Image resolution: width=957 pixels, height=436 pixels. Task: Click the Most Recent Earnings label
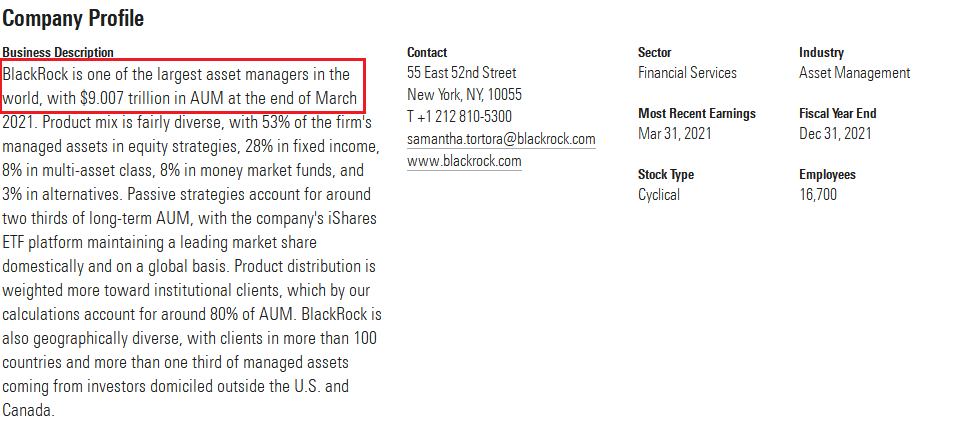pyautogui.click(x=697, y=114)
